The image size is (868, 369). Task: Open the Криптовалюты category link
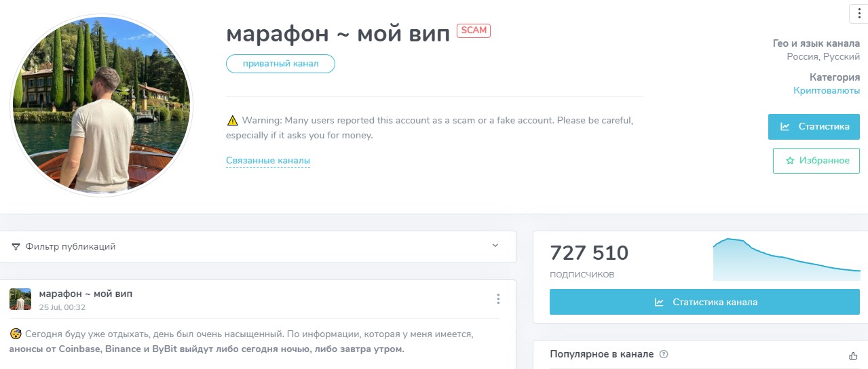pos(826,90)
